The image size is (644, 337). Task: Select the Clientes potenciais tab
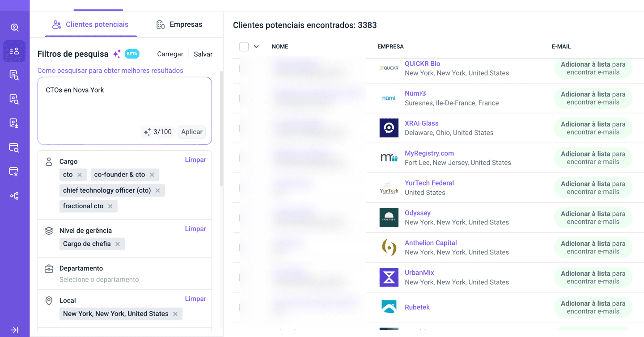pyautogui.click(x=91, y=25)
